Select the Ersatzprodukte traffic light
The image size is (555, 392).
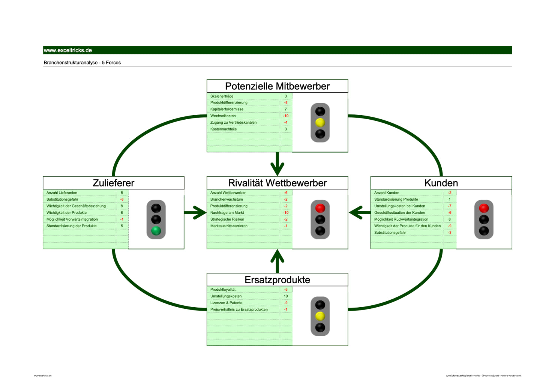coord(320,316)
